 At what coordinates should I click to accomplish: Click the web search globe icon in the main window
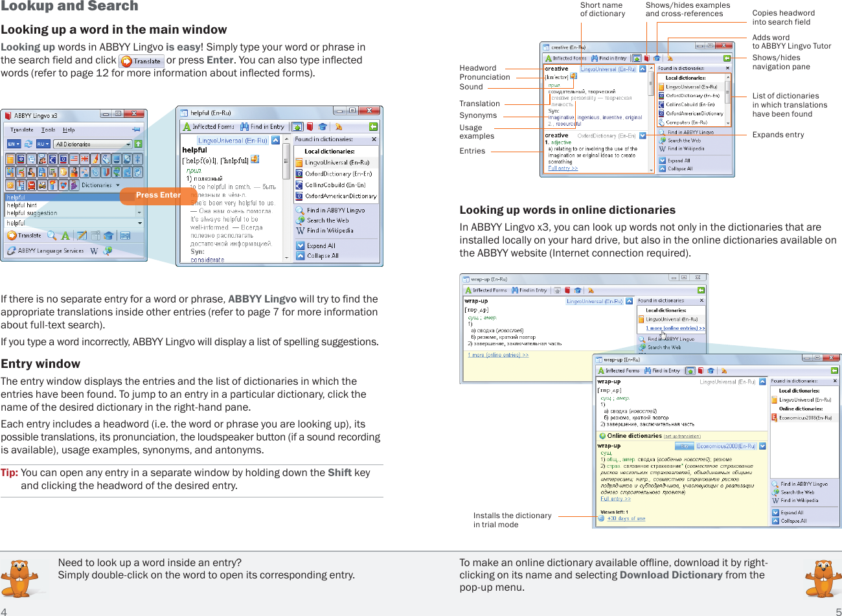coord(108,251)
